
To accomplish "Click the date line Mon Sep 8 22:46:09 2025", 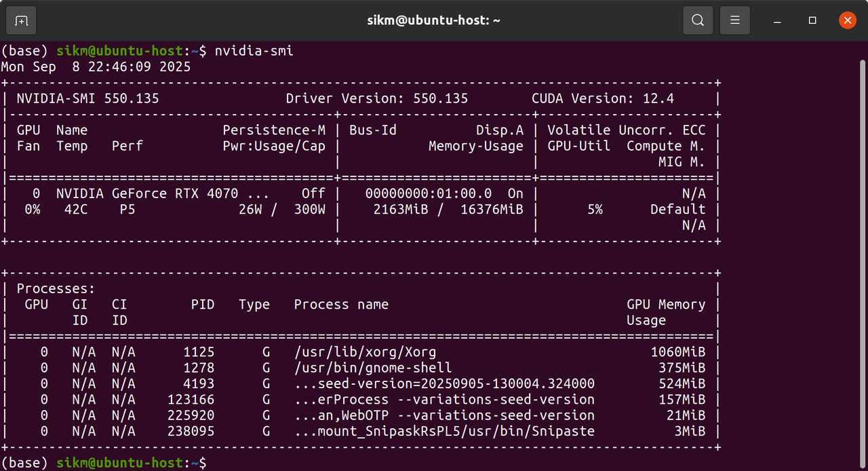I will pyautogui.click(x=96, y=67).
